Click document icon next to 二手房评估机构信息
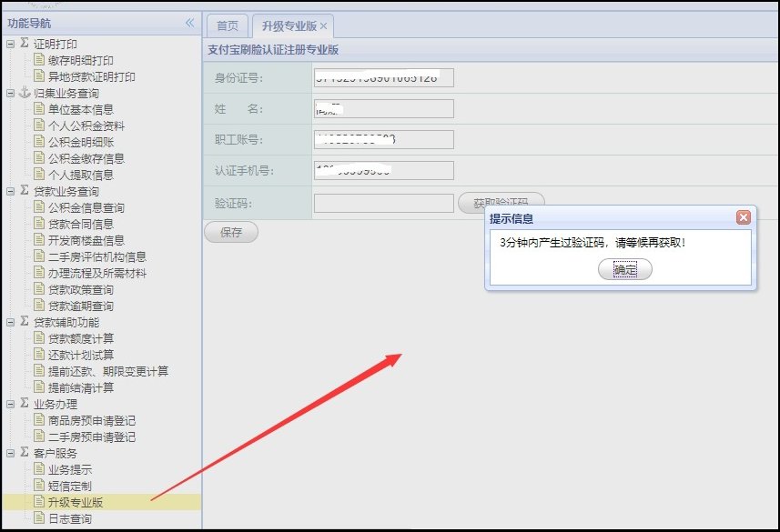This screenshot has height=532, width=780. [x=39, y=256]
